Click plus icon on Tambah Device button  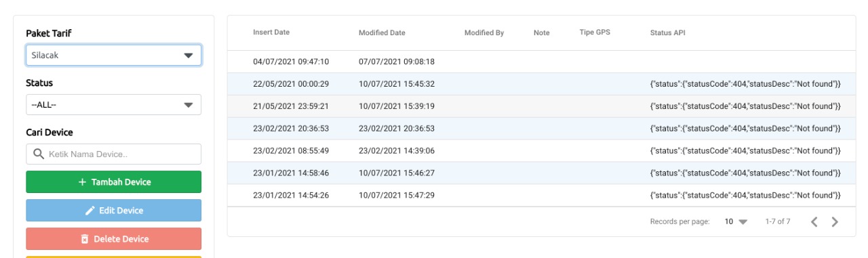pyautogui.click(x=83, y=182)
